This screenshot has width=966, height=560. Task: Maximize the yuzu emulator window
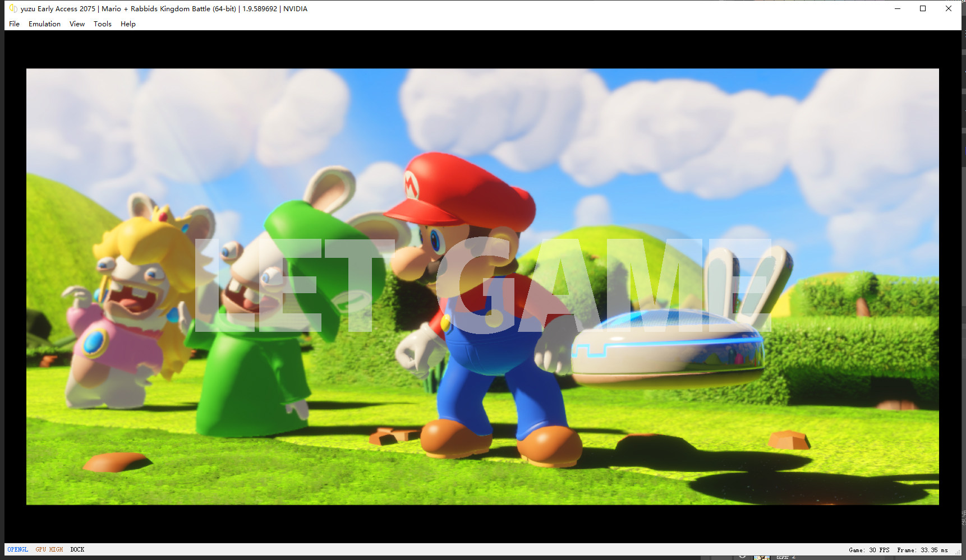pyautogui.click(x=923, y=8)
